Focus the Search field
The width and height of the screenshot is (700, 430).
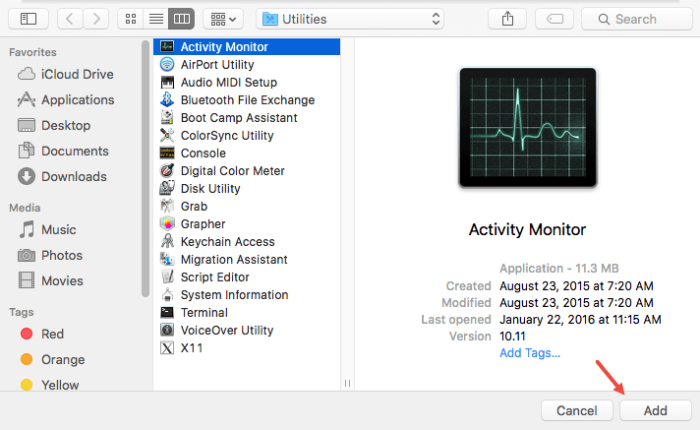click(x=637, y=19)
